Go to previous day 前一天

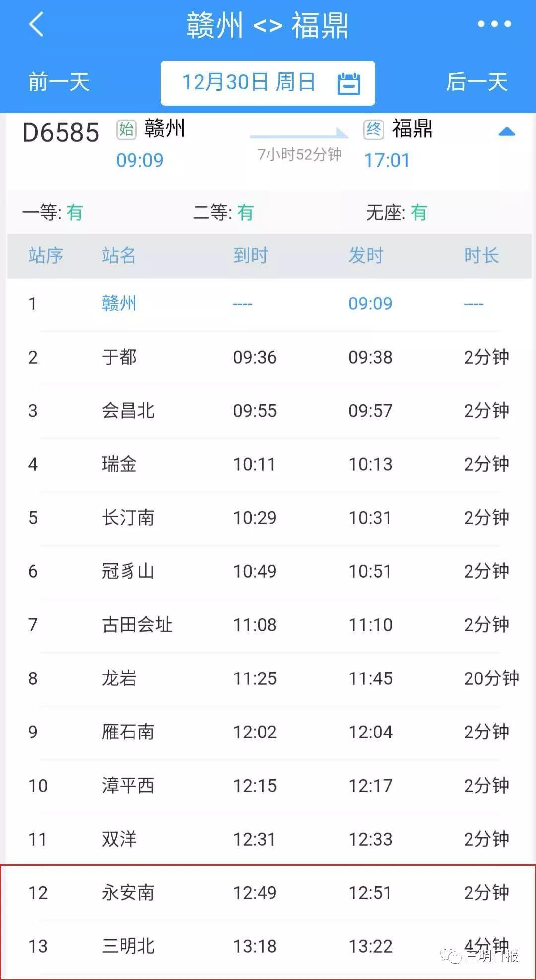[59, 82]
